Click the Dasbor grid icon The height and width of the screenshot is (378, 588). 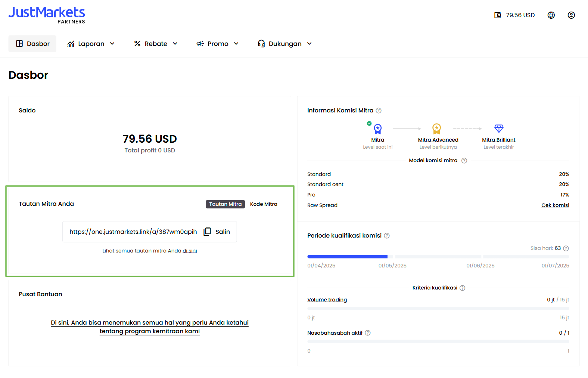click(x=19, y=44)
